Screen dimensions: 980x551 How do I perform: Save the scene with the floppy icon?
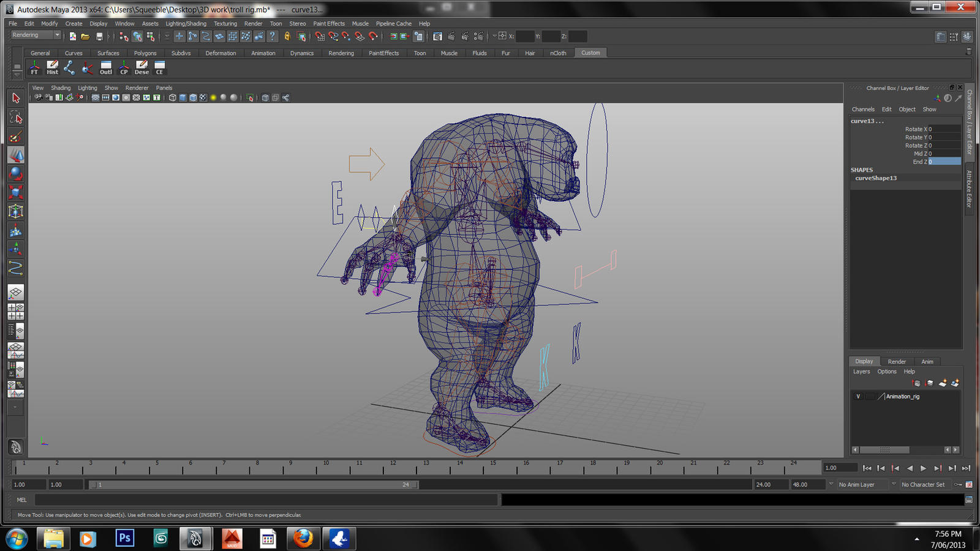[x=99, y=37]
